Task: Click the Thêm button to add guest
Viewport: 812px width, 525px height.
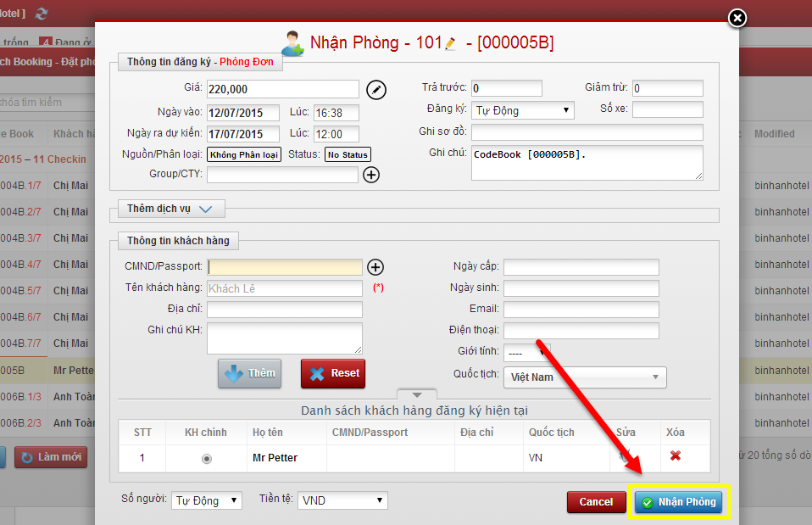Action: click(x=249, y=374)
